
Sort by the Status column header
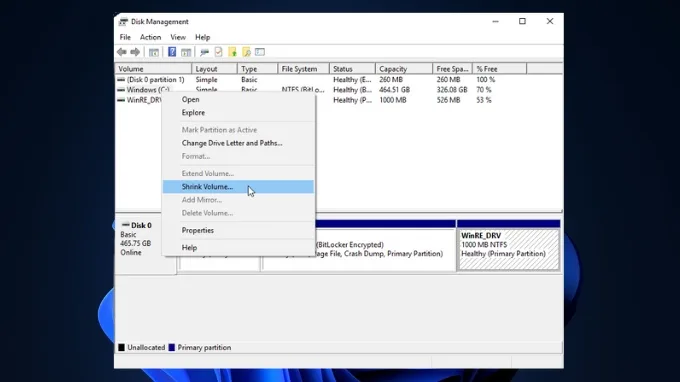click(353, 69)
